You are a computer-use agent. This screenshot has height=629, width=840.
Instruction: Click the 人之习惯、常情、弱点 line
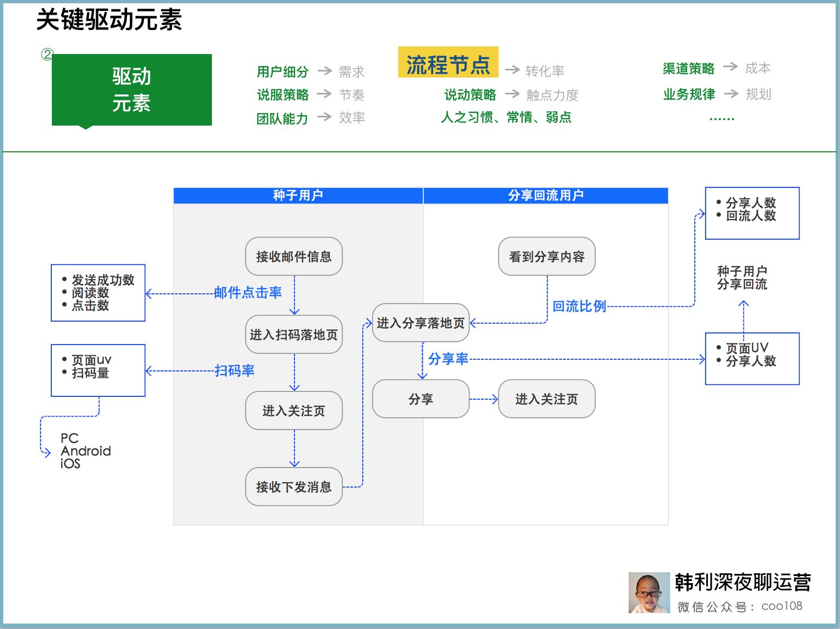(x=506, y=117)
